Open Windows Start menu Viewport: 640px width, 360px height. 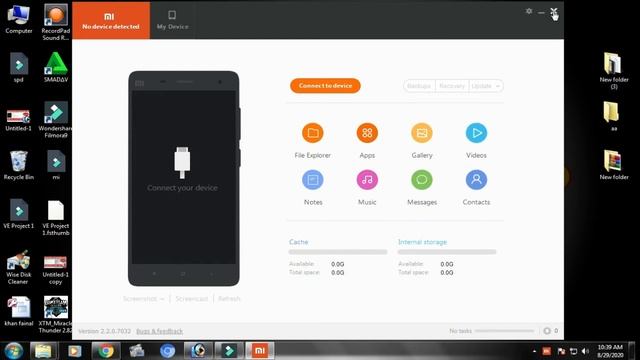(13, 351)
